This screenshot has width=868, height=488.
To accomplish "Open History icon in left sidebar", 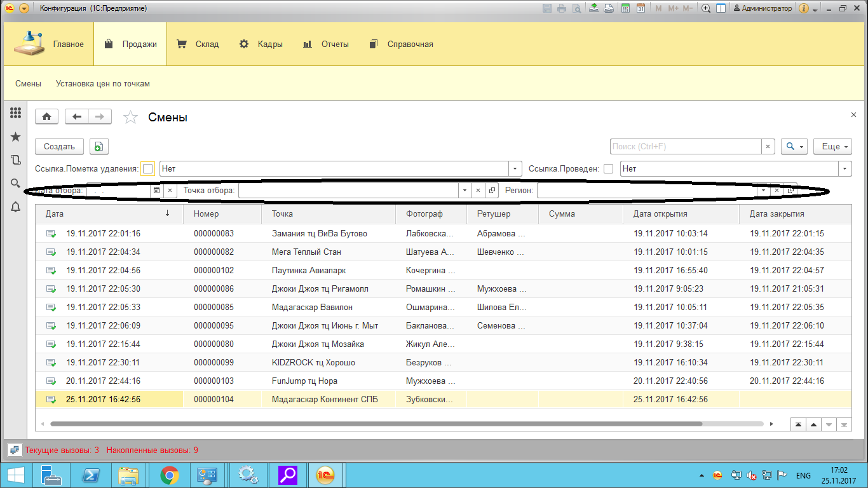I will pyautogui.click(x=16, y=160).
